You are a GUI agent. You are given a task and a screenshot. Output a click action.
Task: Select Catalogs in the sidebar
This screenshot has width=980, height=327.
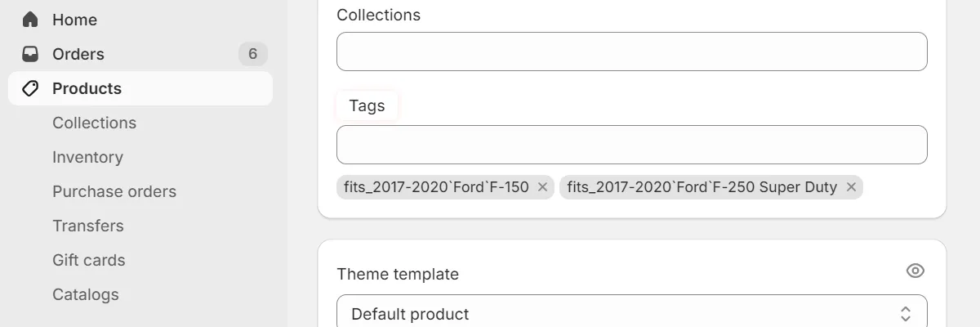[86, 294]
